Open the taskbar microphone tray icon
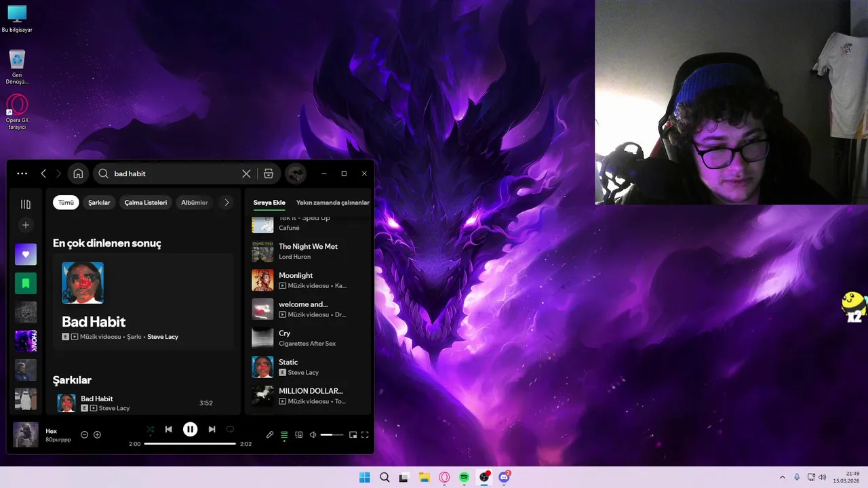868x488 pixels. pyautogui.click(x=797, y=477)
